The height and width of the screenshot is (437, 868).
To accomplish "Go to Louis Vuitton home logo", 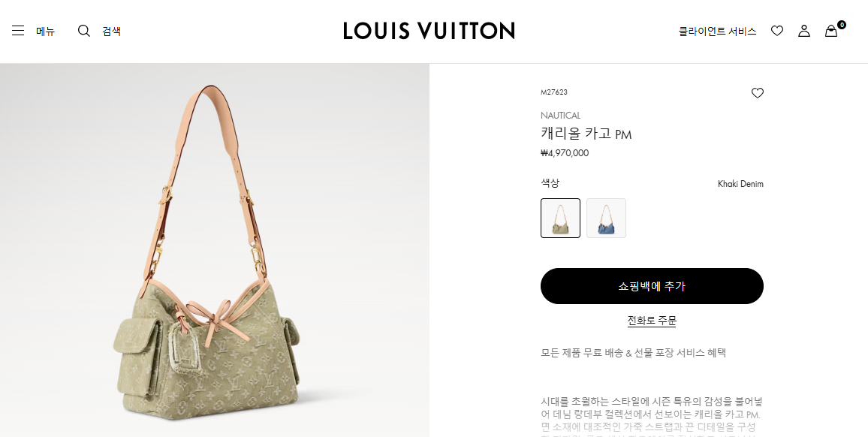I will [429, 31].
